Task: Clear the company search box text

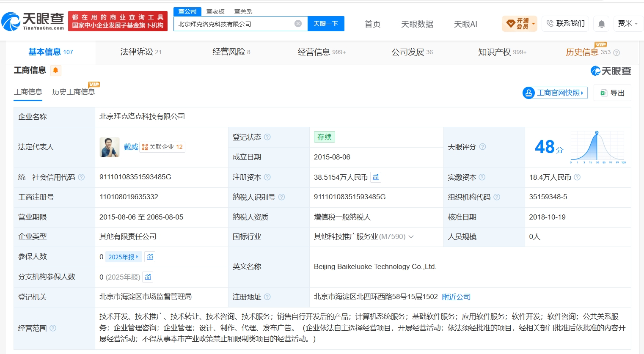Action: coord(298,24)
